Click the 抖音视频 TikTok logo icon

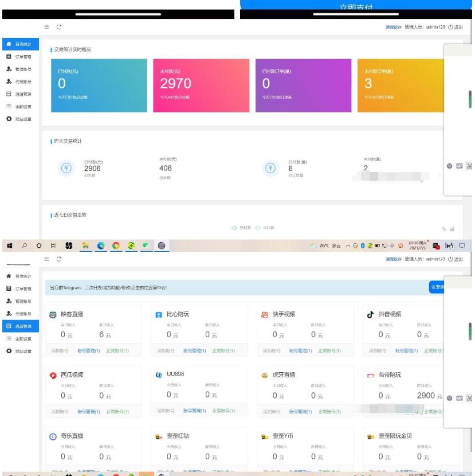point(370,314)
